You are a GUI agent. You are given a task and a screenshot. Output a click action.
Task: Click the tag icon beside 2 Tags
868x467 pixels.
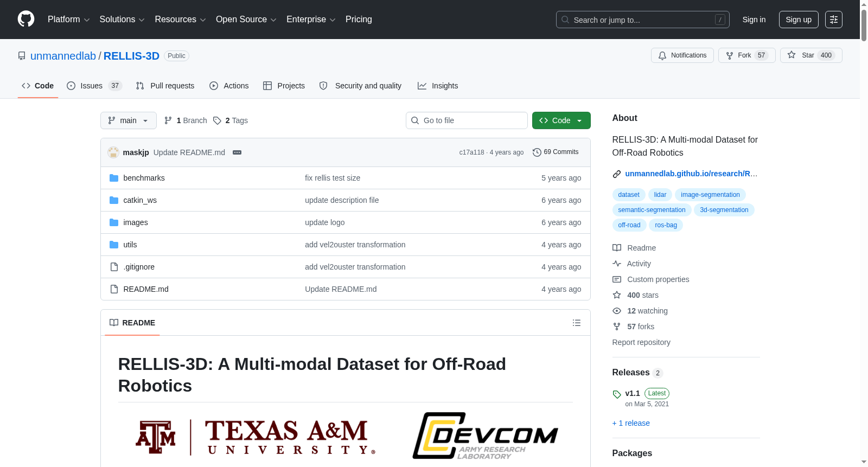[x=217, y=120]
